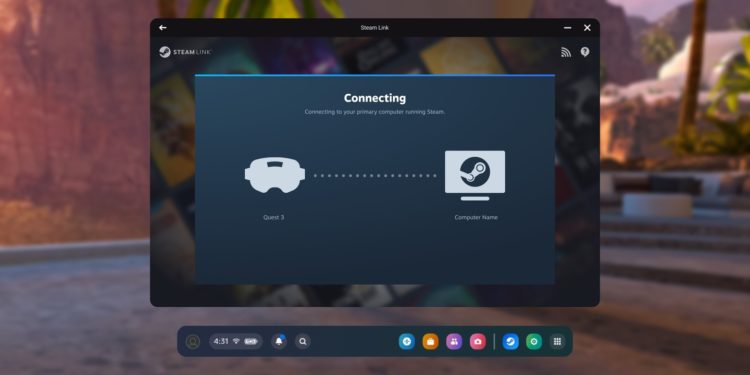750x375 pixels.
Task: Go back using the window's back arrow
Action: coord(163,28)
